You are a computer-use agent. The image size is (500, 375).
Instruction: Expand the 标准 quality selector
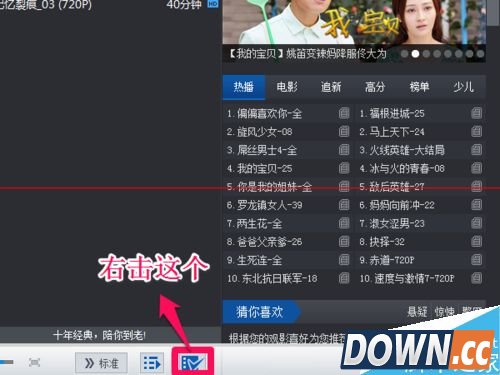tap(101, 363)
